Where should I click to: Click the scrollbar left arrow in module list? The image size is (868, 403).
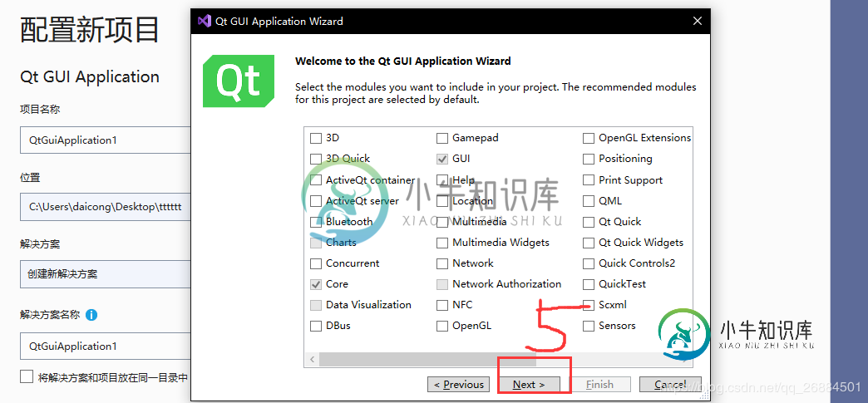[x=313, y=359]
